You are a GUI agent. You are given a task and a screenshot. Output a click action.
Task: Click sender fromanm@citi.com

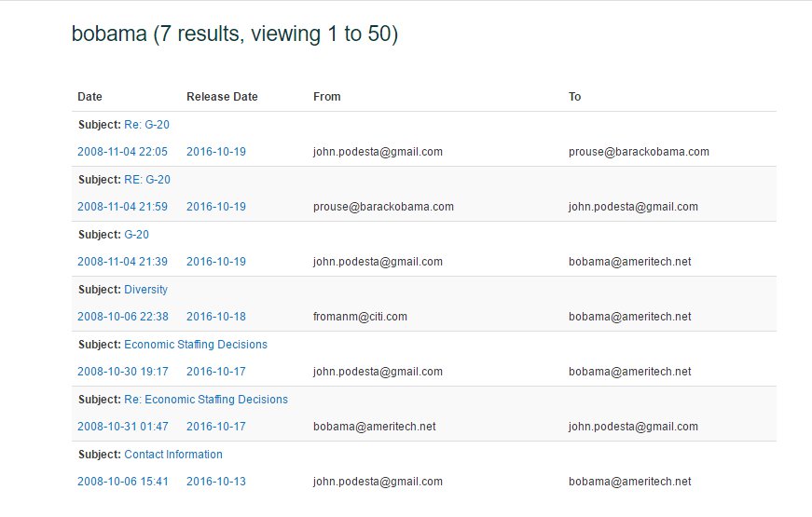tap(360, 316)
